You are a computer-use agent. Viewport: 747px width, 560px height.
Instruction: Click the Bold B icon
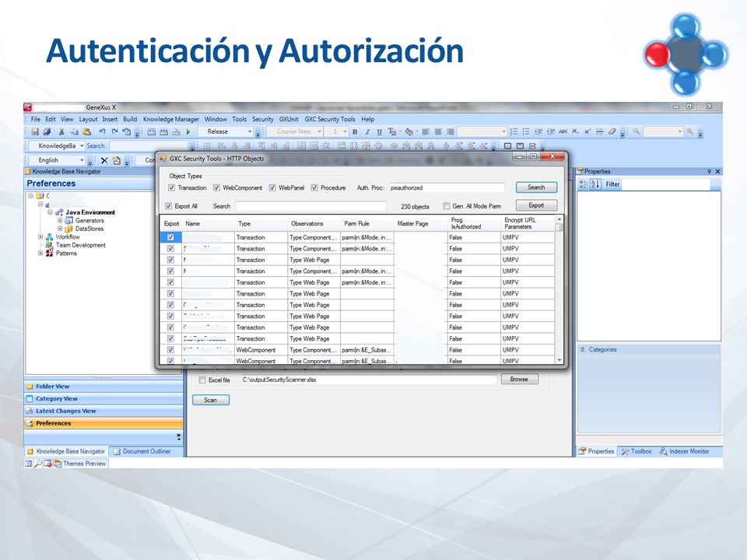[x=355, y=132]
